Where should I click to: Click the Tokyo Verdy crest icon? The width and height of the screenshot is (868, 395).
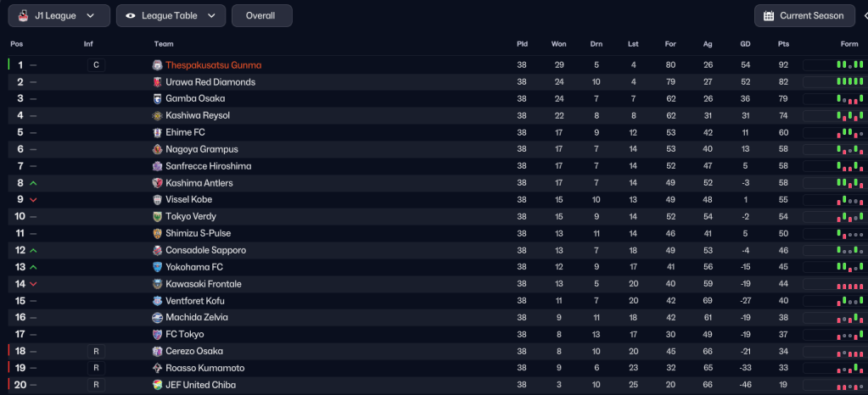point(157,217)
